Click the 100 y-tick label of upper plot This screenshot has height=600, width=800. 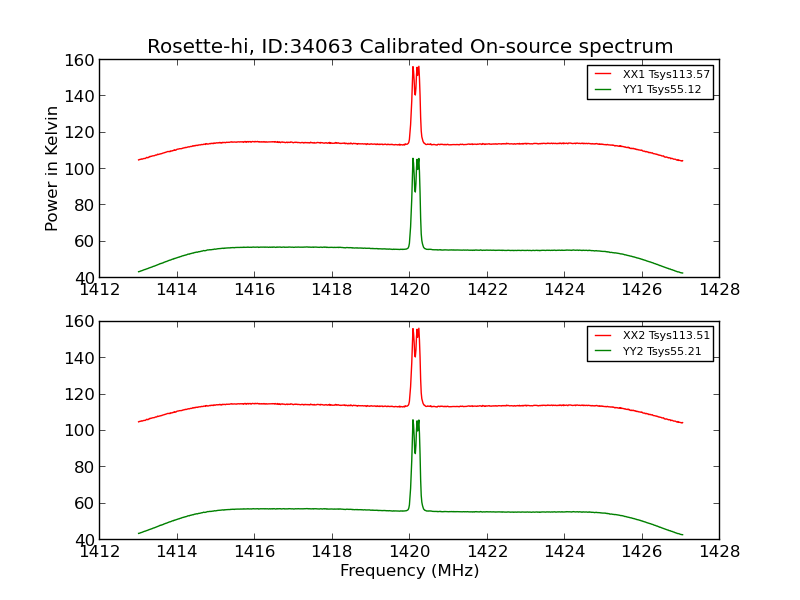79,169
